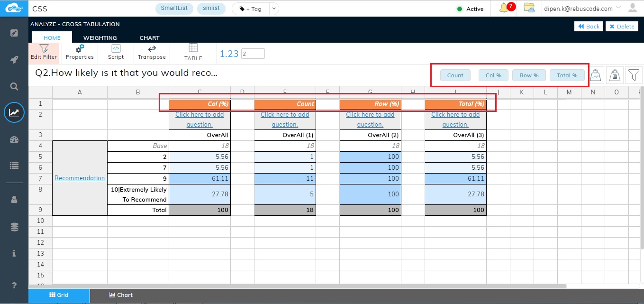Toggle the Row % display button
Image resolution: width=644 pixels, height=304 pixels.
[x=529, y=75]
